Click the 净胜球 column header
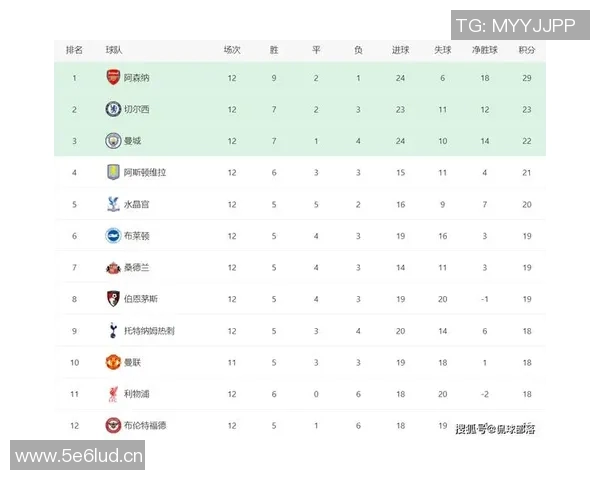 484,50
